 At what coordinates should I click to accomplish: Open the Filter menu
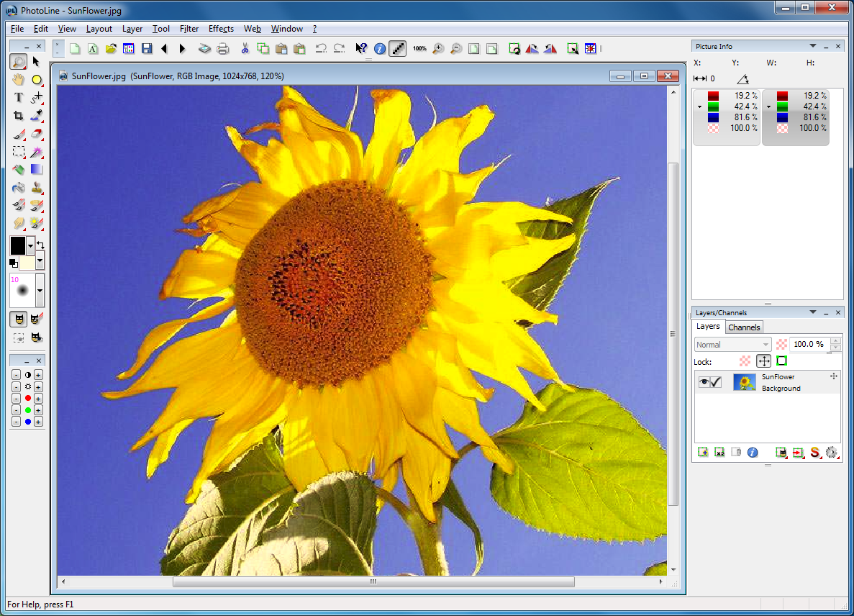coord(189,29)
